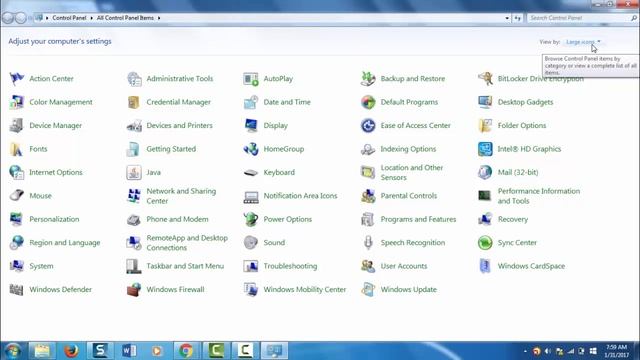Viewport: 640px width, 360px height.
Task: Click the Credential Manager vault icon
Action: (134, 102)
